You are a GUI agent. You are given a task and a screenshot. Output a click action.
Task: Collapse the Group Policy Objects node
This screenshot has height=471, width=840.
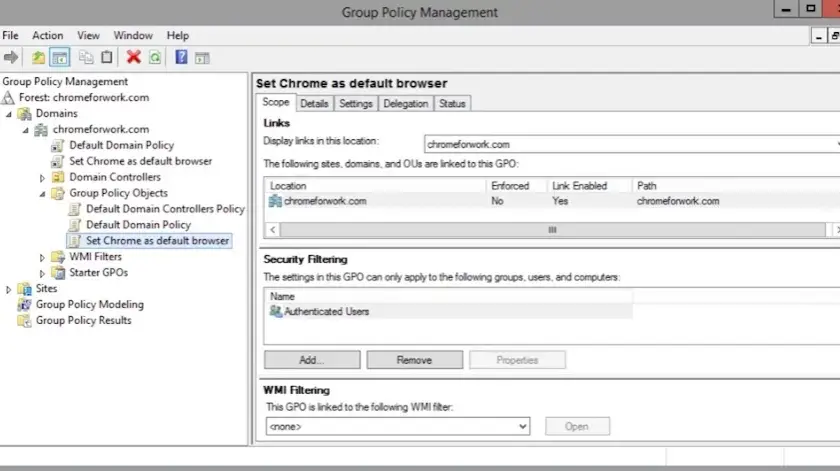(42, 194)
